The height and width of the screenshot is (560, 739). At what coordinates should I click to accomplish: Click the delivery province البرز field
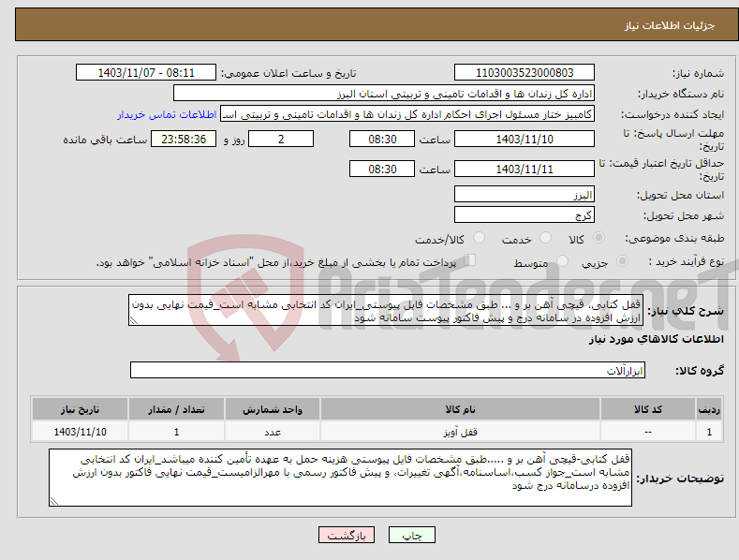pos(525,194)
